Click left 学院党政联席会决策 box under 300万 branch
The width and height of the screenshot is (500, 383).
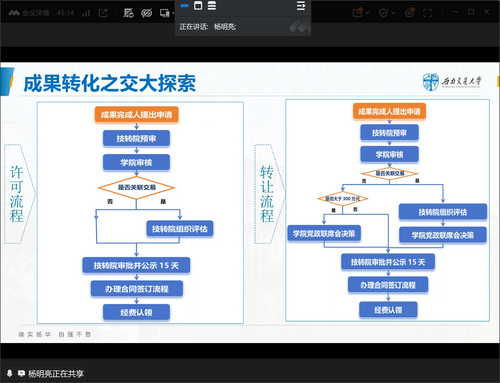(324, 234)
